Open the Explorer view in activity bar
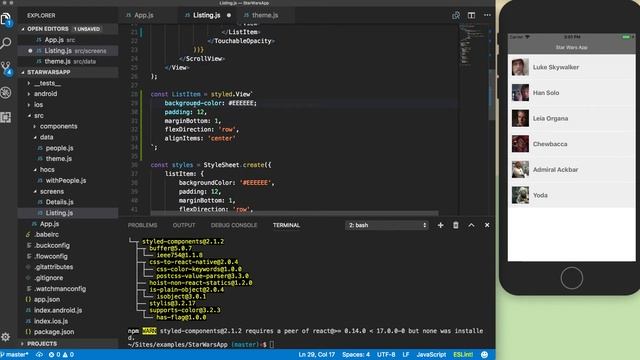640x360 pixels. pyautogui.click(x=6, y=19)
